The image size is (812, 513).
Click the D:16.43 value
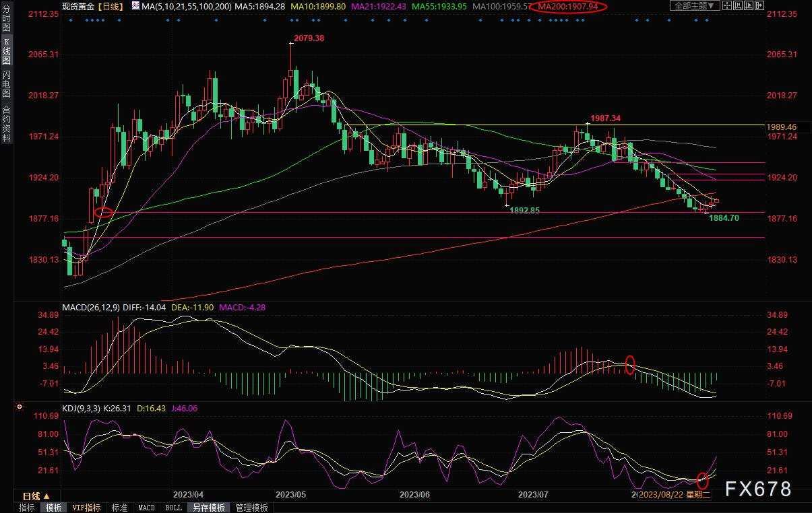(152, 408)
